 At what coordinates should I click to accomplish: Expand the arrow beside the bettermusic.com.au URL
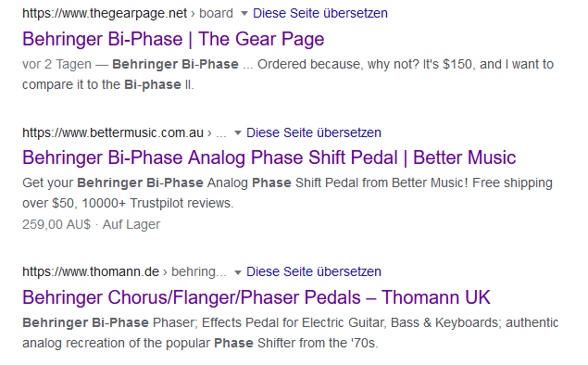click(x=237, y=133)
